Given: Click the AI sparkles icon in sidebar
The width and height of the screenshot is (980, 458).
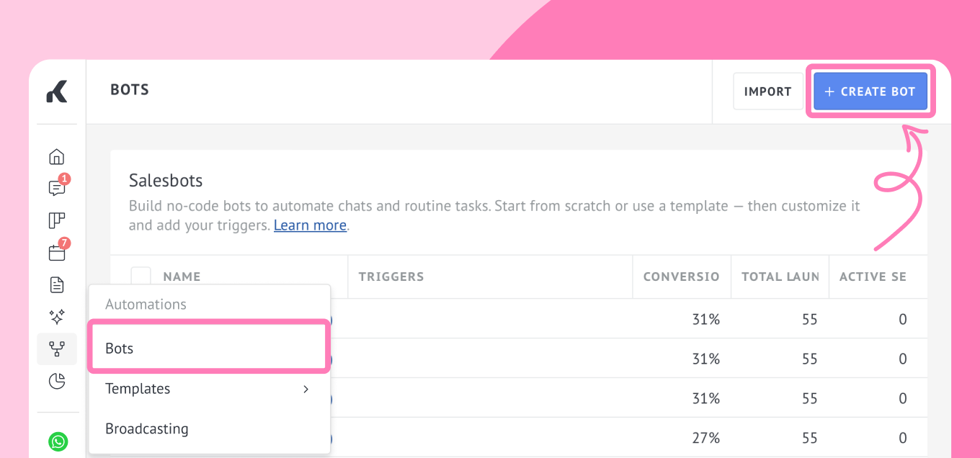Looking at the screenshot, I should (56, 317).
